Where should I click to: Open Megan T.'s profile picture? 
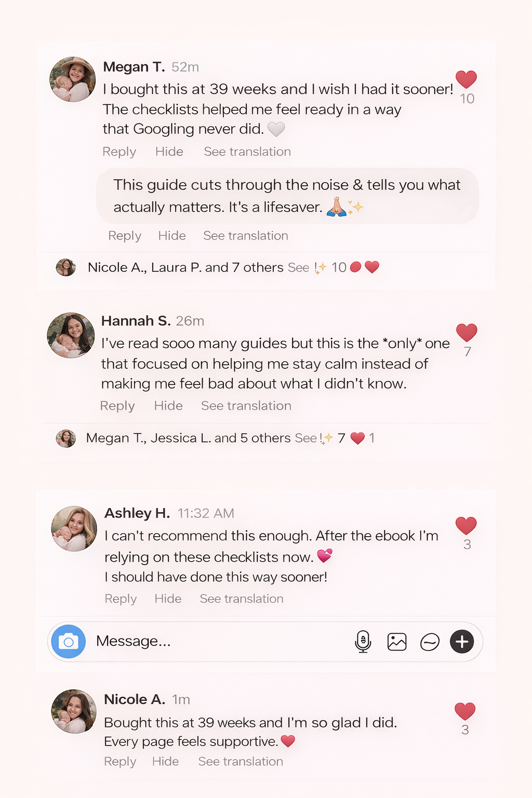(x=73, y=79)
